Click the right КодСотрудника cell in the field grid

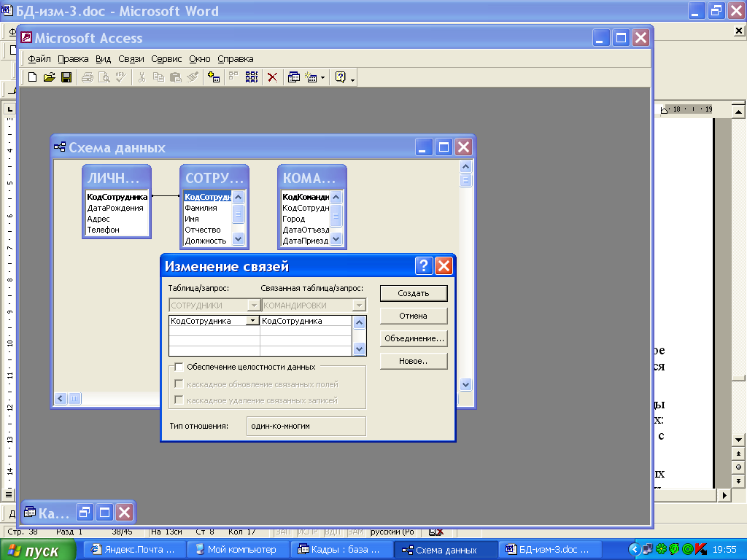click(306, 321)
